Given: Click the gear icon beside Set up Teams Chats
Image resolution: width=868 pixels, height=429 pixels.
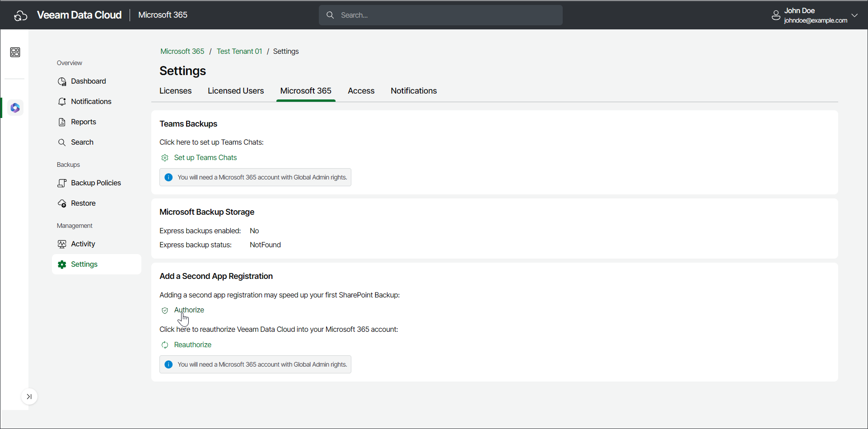Looking at the screenshot, I should 165,158.
